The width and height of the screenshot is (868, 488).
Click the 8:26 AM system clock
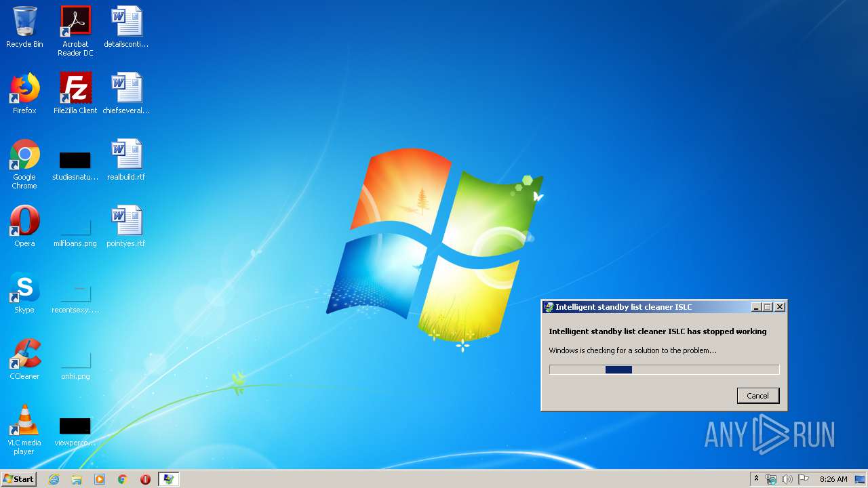pos(833,479)
